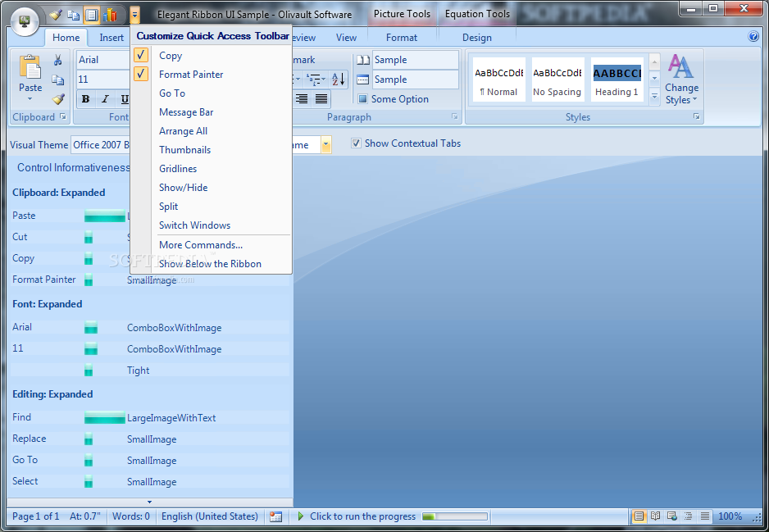Apply Bold formatting
Viewport: 769px width, 532px height.
click(86, 99)
